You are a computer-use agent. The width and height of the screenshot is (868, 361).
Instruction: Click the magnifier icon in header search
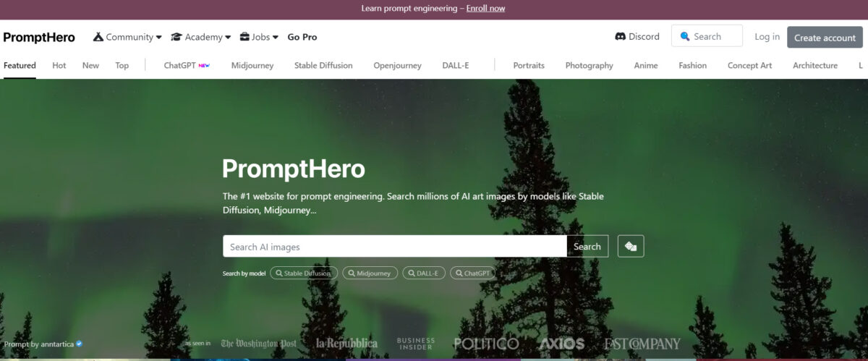[685, 36]
